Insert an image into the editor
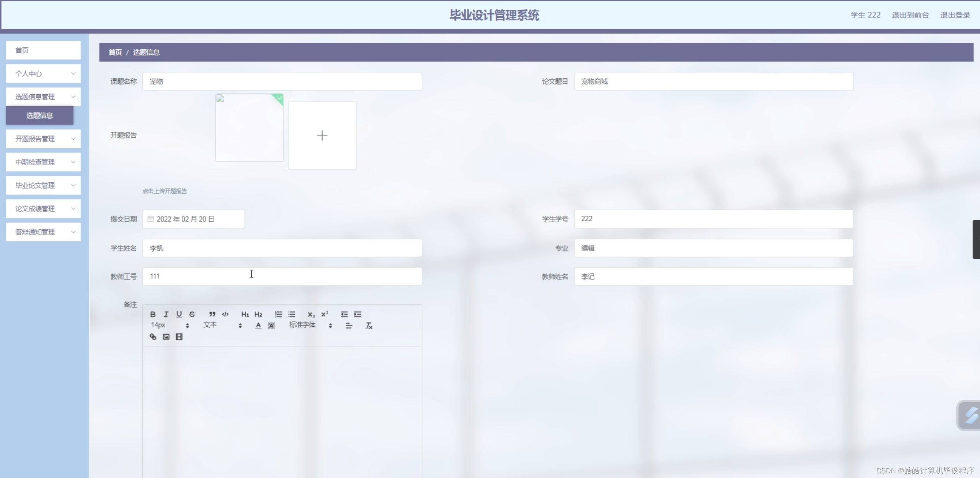Screen dimensions: 980x478 pyautogui.click(x=166, y=337)
